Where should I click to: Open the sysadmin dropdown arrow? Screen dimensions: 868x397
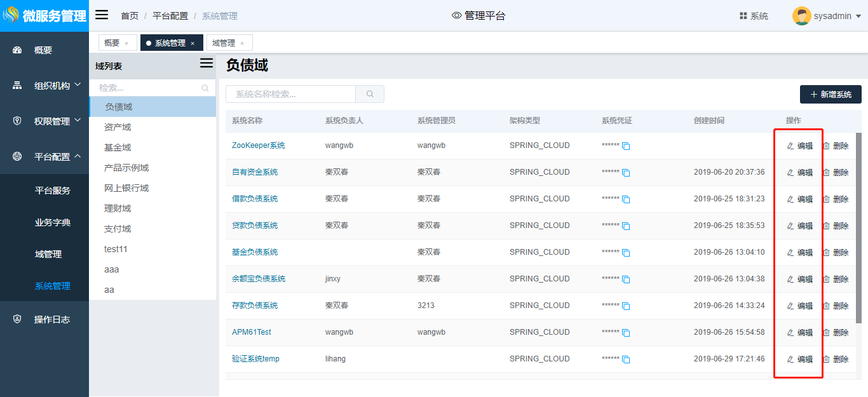tap(858, 17)
